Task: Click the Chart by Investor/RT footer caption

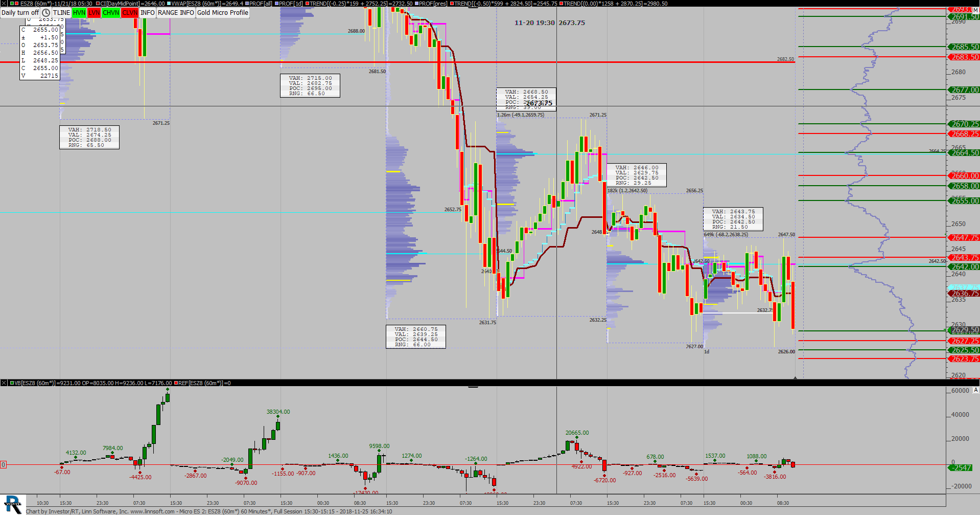Action: tap(209, 511)
